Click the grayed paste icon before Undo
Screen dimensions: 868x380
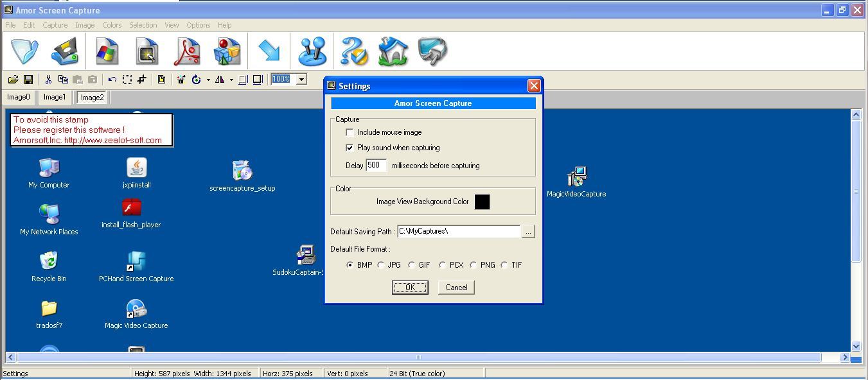pos(93,80)
